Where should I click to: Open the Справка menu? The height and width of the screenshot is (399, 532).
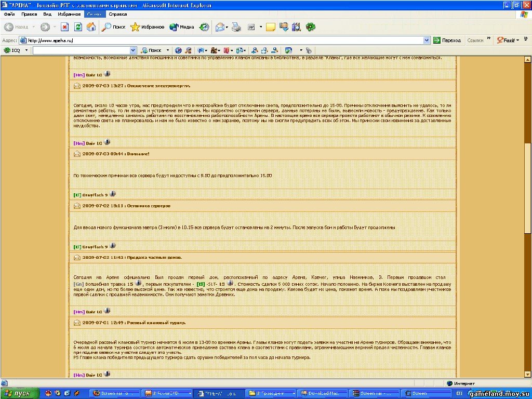(x=118, y=14)
